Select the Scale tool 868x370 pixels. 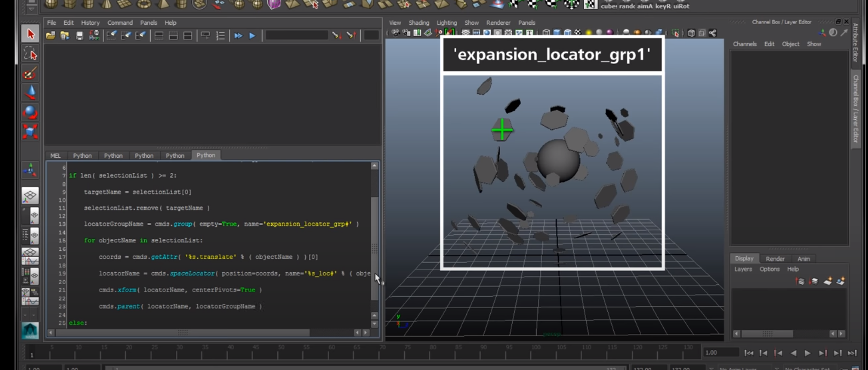(30, 132)
